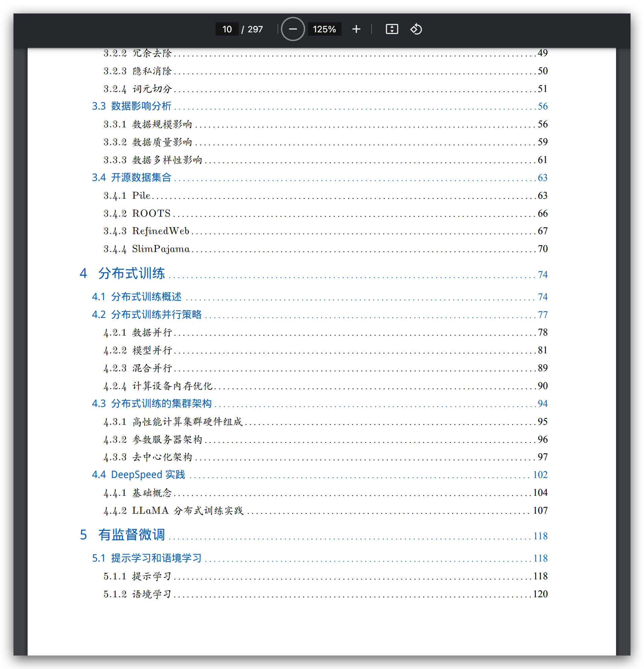Go to chapter 4 分布式训练
Viewport: 644px width, 669px height.
coord(122,274)
